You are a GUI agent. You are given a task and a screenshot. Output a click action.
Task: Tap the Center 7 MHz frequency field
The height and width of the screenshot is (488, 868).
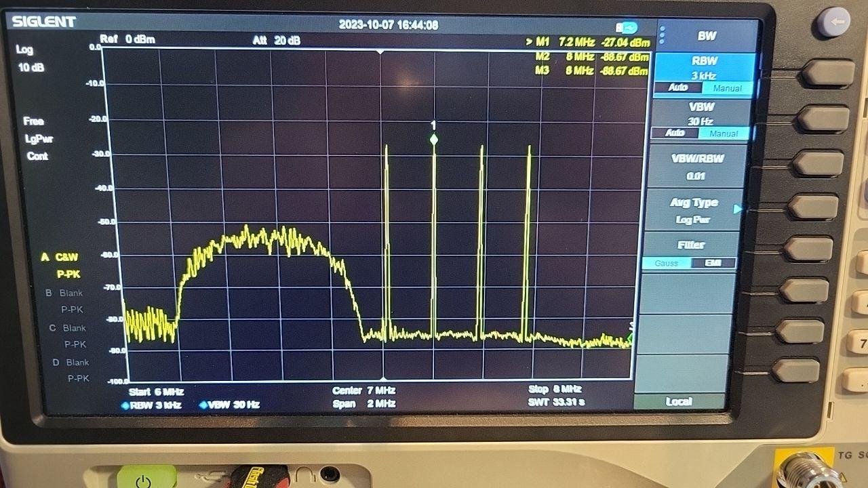pyautogui.click(x=363, y=390)
